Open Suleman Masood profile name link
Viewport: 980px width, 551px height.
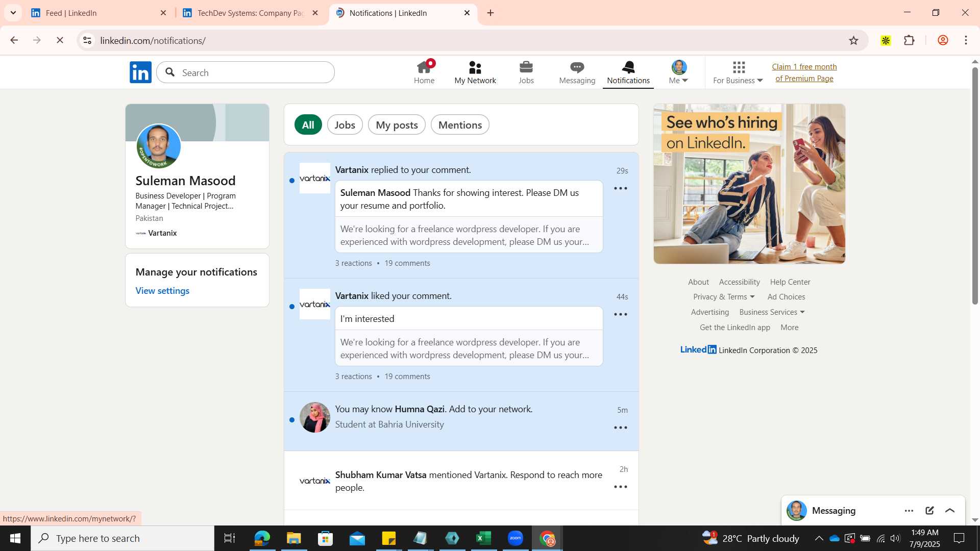[185, 181]
